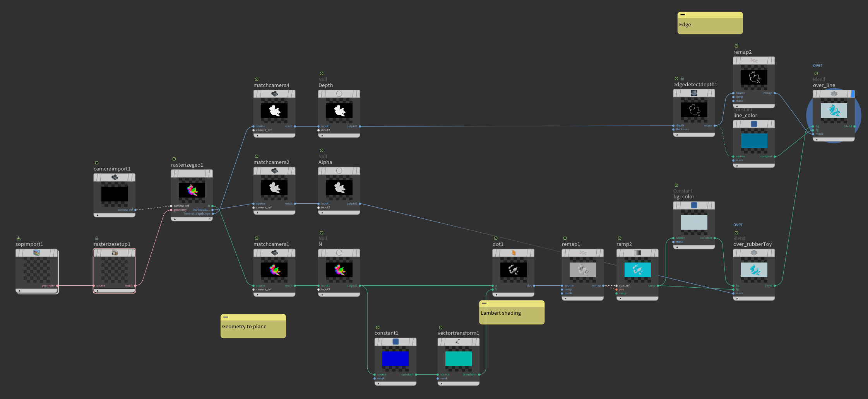Click the lock icon above rasterizesetup1

[x=96, y=238]
